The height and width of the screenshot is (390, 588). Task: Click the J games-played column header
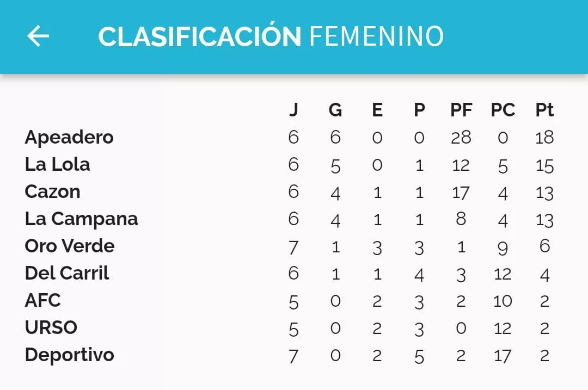[293, 110]
